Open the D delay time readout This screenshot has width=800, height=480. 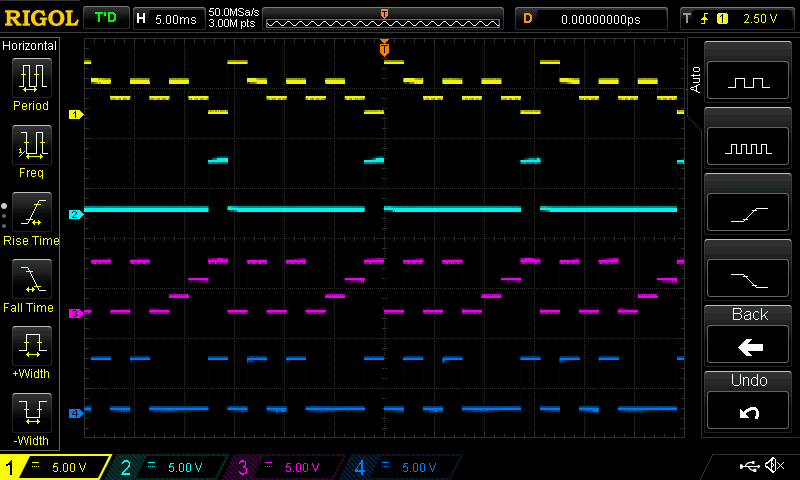(592, 18)
